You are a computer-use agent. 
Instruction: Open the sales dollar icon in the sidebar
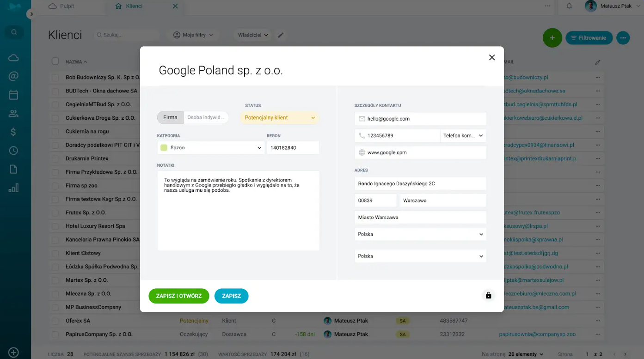click(x=13, y=132)
